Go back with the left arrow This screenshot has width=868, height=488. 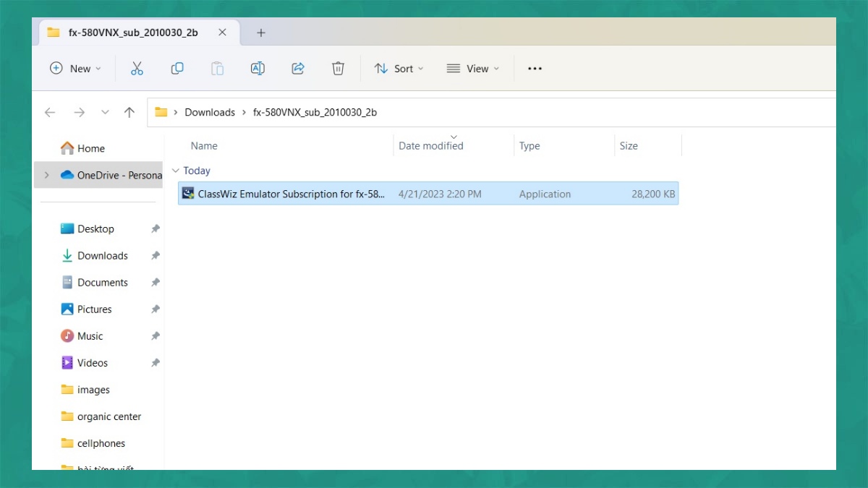pos(50,112)
